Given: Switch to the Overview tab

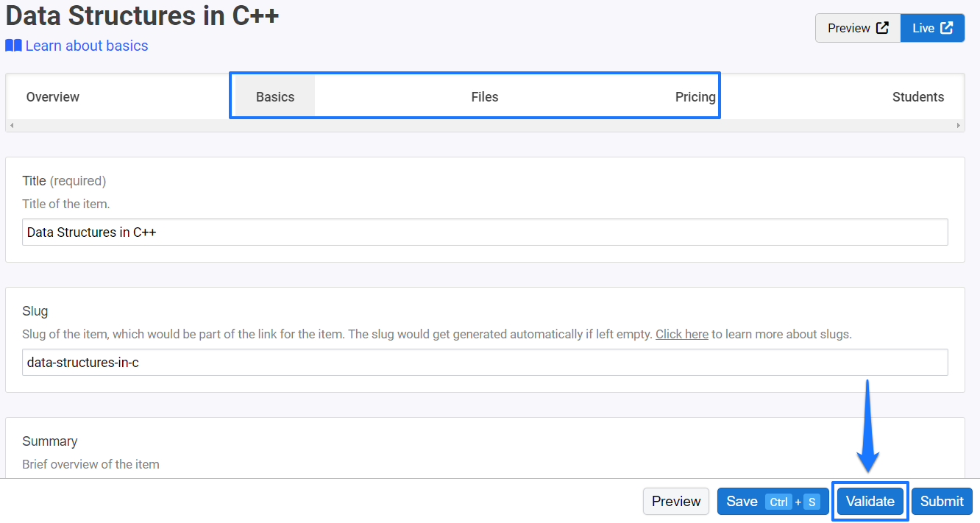Looking at the screenshot, I should (53, 97).
